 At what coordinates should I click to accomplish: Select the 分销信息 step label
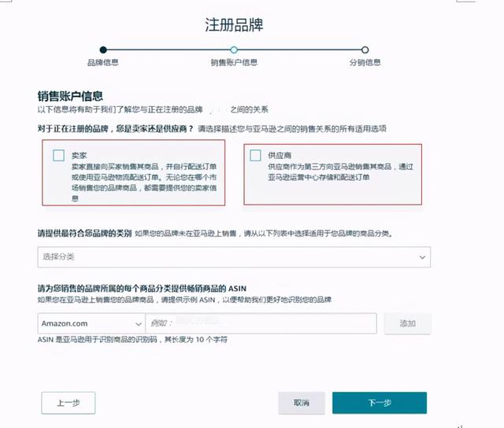(365, 62)
